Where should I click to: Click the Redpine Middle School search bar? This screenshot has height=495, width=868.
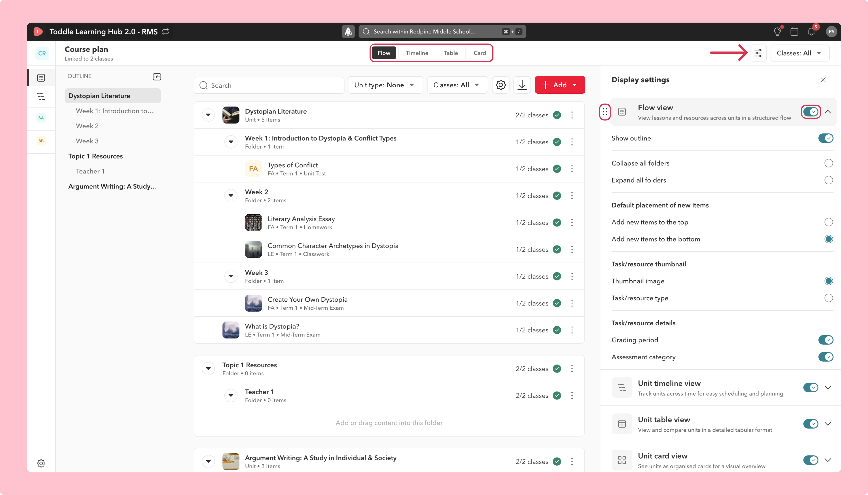pyautogui.click(x=442, y=32)
